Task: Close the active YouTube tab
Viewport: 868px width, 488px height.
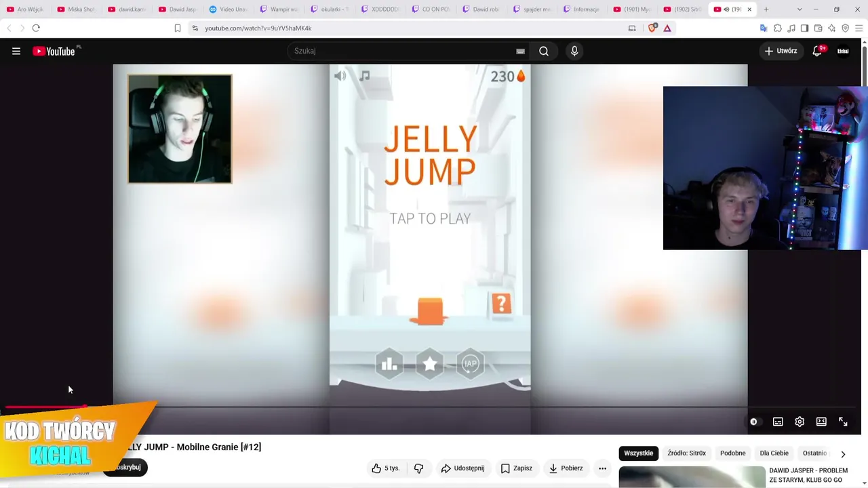Action: coord(749,9)
